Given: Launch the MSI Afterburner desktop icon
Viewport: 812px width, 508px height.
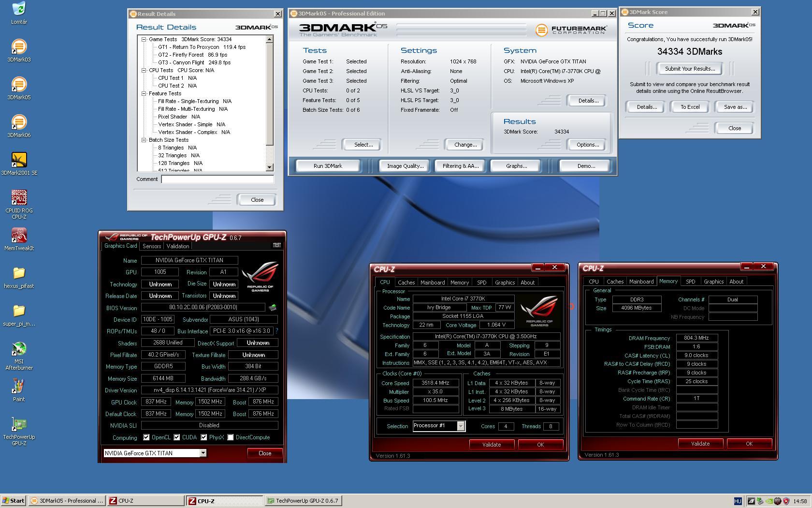Looking at the screenshot, I should pyautogui.click(x=19, y=356).
